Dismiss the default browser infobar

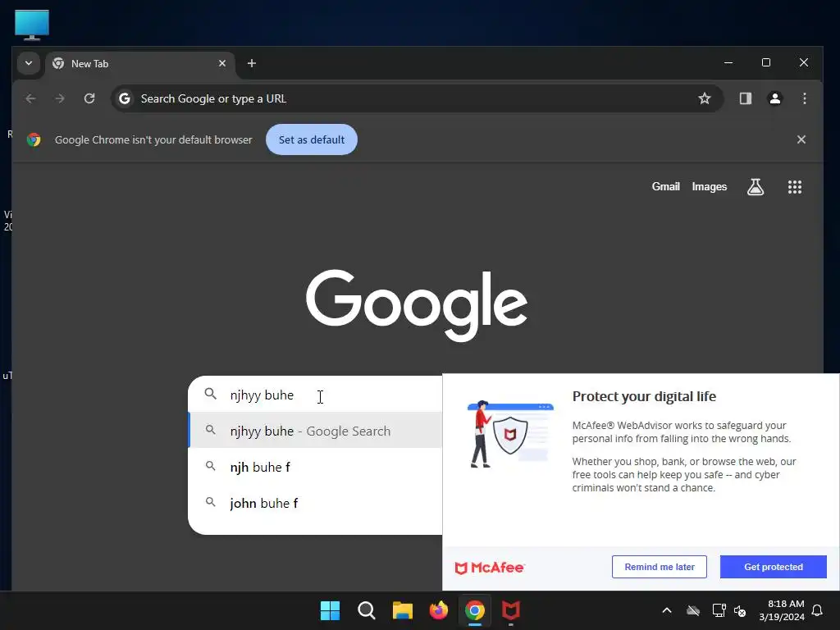[801, 139]
